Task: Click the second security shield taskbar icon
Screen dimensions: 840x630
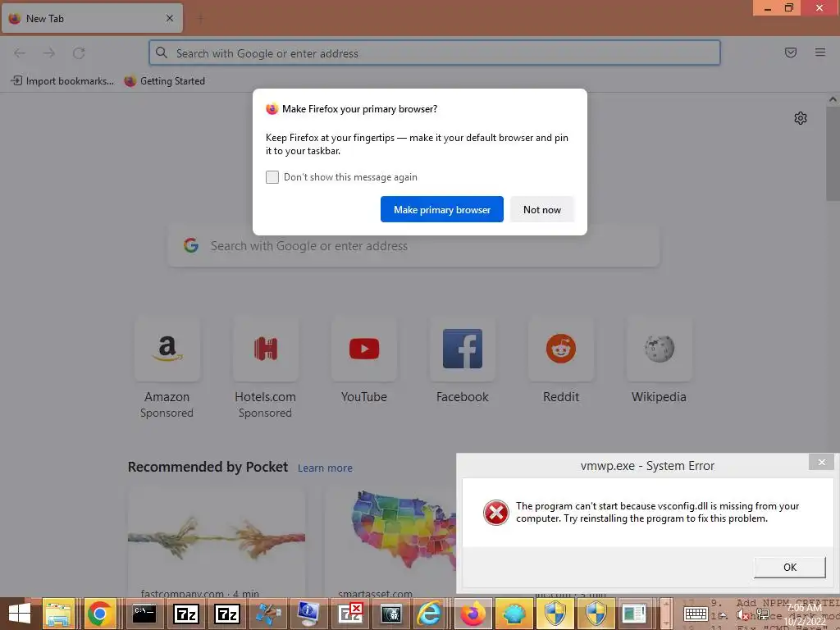Action: tap(596, 614)
